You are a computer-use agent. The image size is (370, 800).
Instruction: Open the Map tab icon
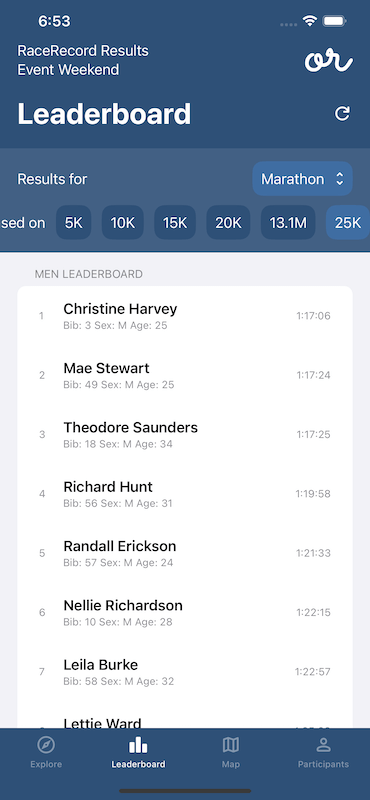pyautogui.click(x=231, y=753)
